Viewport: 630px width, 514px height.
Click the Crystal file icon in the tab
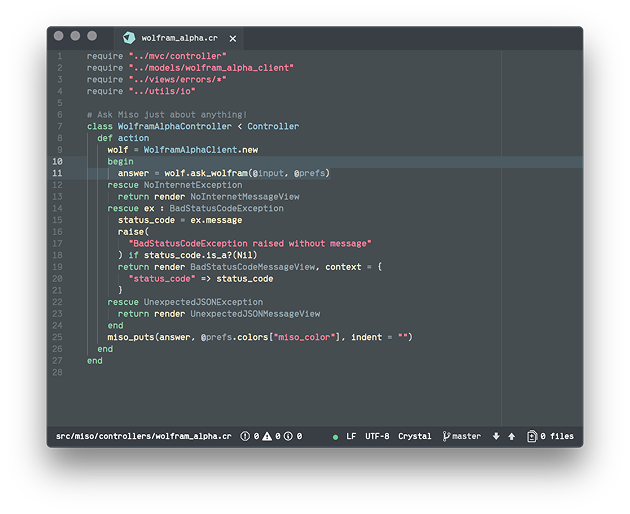click(129, 37)
